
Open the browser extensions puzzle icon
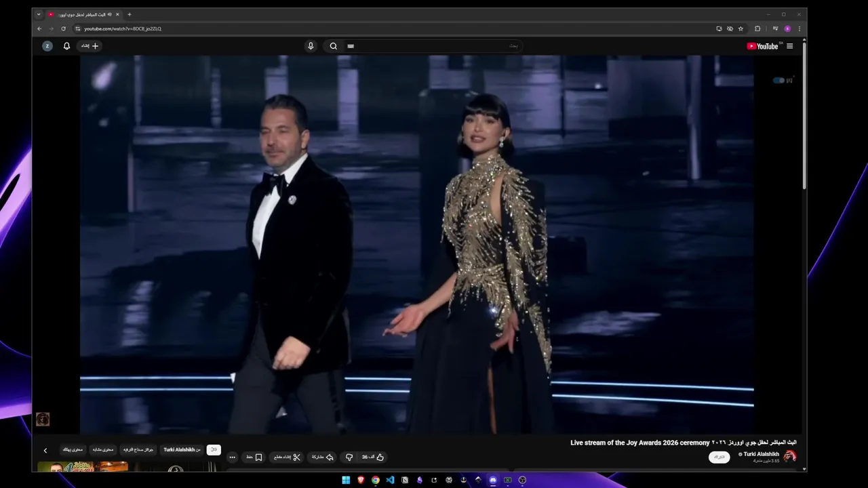[757, 28]
